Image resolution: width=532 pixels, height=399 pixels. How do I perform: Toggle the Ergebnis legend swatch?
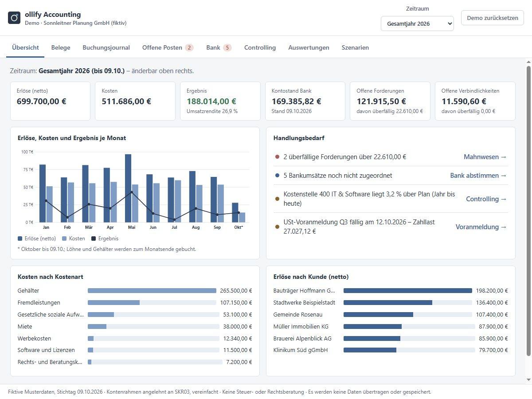coord(94,239)
